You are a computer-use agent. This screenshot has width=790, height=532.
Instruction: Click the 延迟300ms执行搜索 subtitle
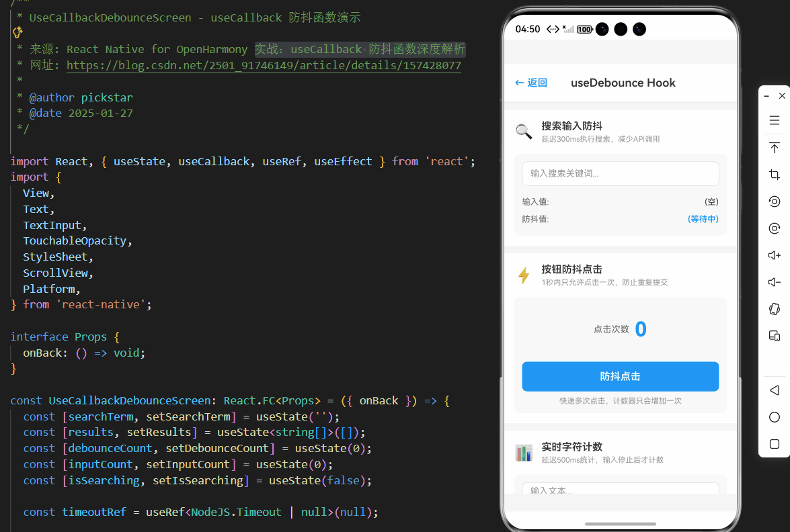(600, 139)
